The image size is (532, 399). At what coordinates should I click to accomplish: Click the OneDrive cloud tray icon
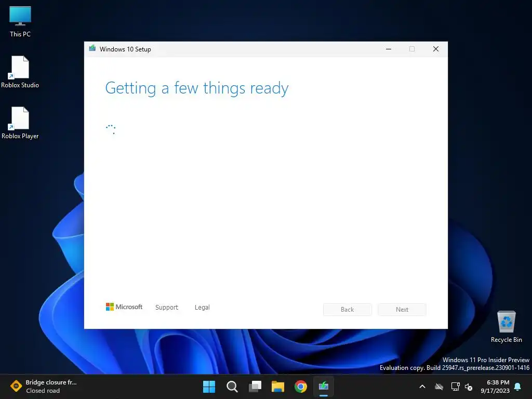pyautogui.click(x=439, y=387)
